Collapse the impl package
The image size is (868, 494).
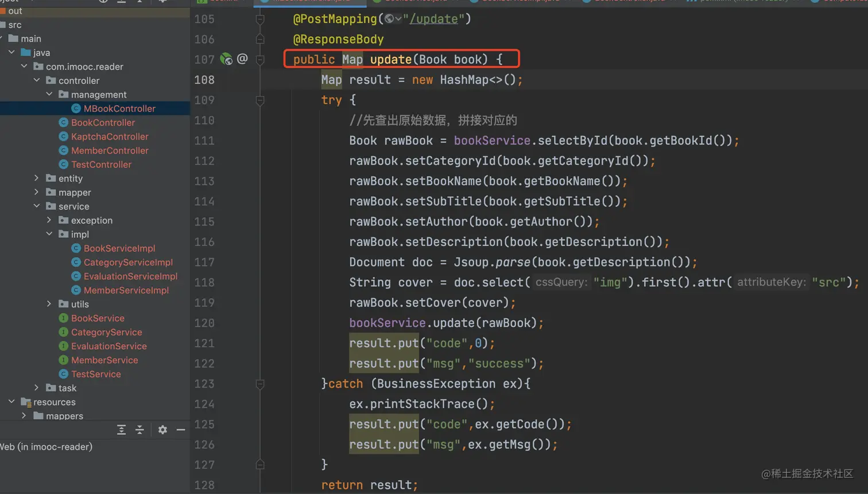pos(49,234)
